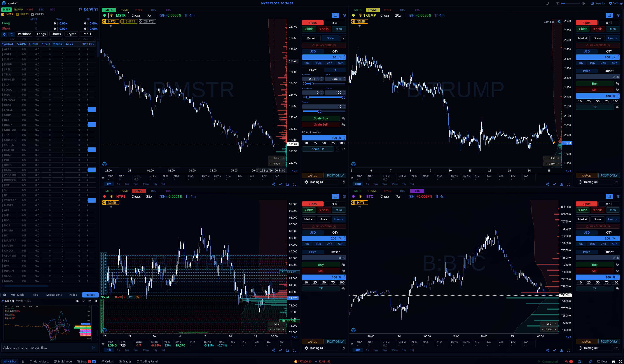Open MSTR position columns sliders icon
The height and width of the screenshot is (364, 624).
103,178
